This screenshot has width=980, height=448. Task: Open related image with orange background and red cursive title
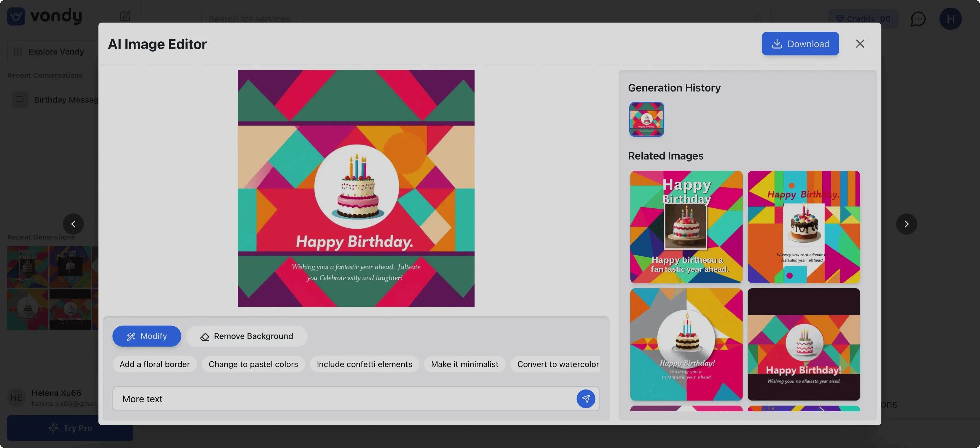click(804, 227)
